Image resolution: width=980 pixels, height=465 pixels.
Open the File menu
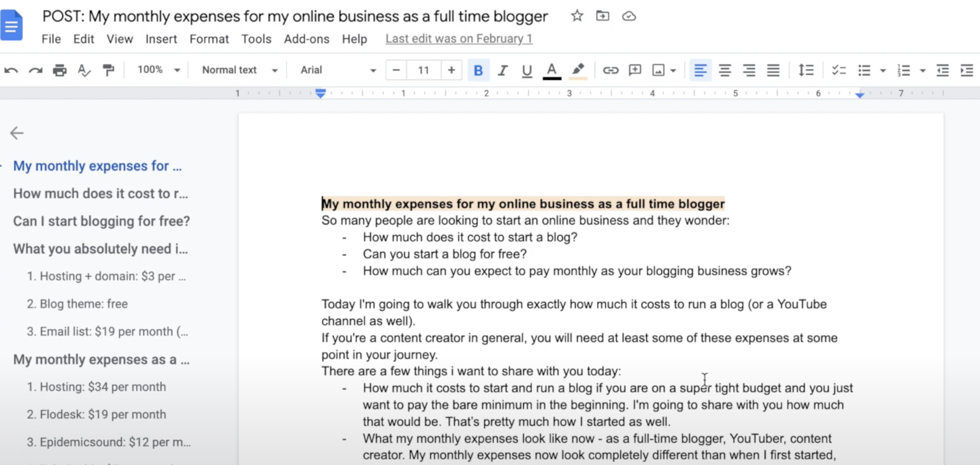pos(51,39)
